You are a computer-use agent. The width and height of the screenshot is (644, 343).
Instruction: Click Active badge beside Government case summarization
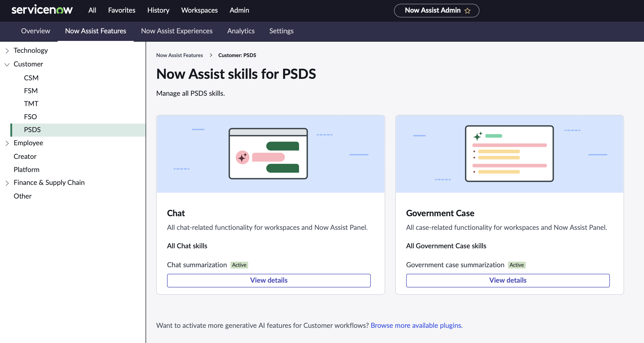click(517, 265)
